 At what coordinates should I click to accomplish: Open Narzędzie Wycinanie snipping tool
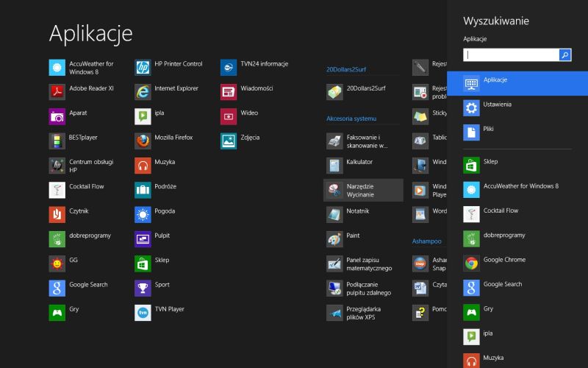[363, 190]
